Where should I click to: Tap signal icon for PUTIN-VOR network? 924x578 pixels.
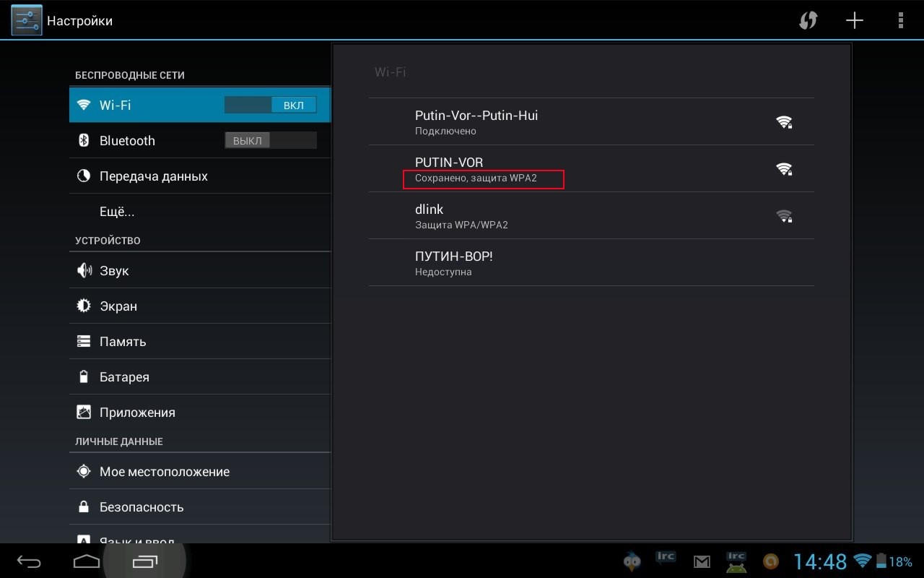pos(784,169)
